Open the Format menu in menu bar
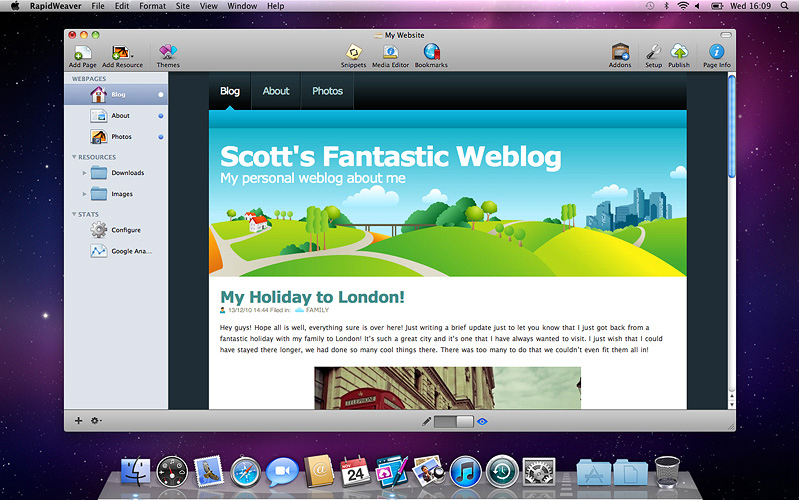The image size is (799, 500). tap(152, 6)
